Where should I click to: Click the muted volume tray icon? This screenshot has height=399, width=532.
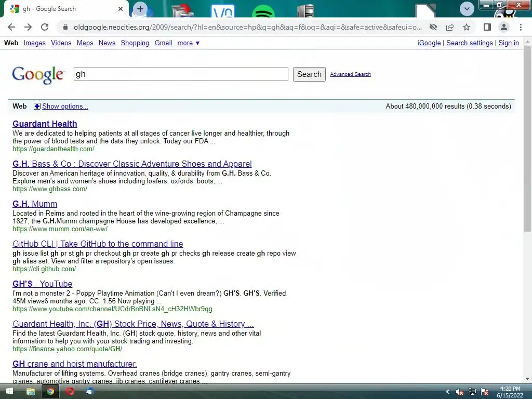(x=459, y=392)
